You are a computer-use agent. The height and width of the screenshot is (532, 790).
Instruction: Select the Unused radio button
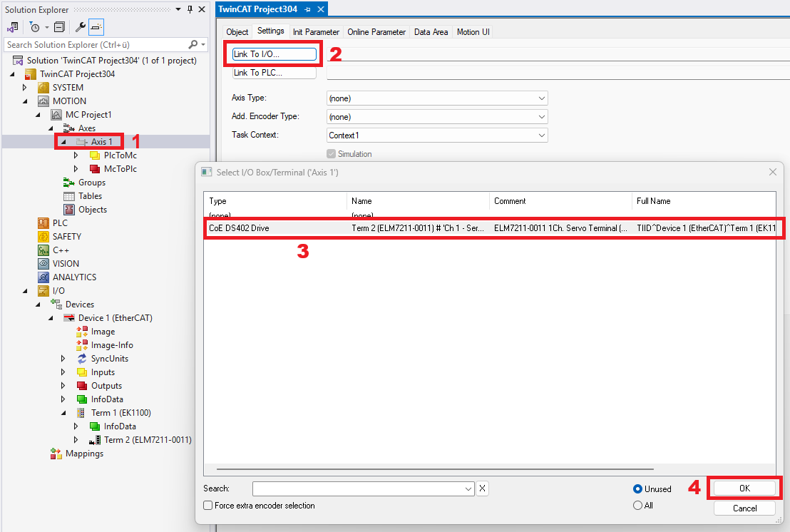(638, 488)
